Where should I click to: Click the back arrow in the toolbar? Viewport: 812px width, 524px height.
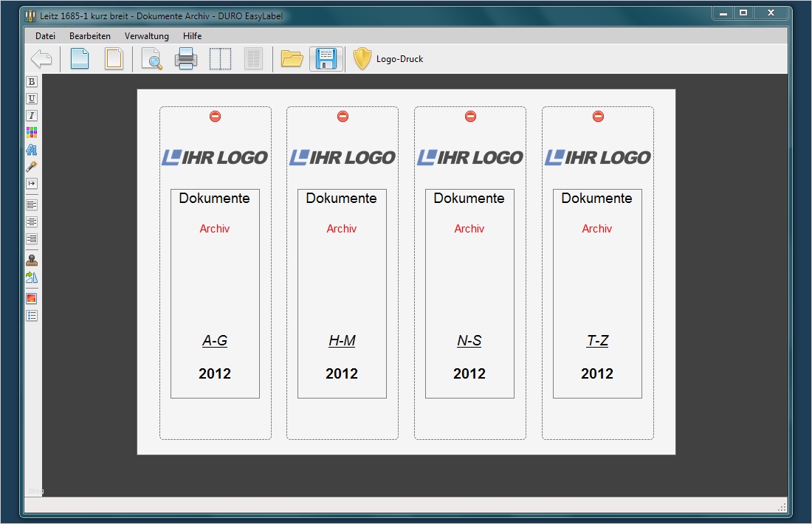(41, 58)
